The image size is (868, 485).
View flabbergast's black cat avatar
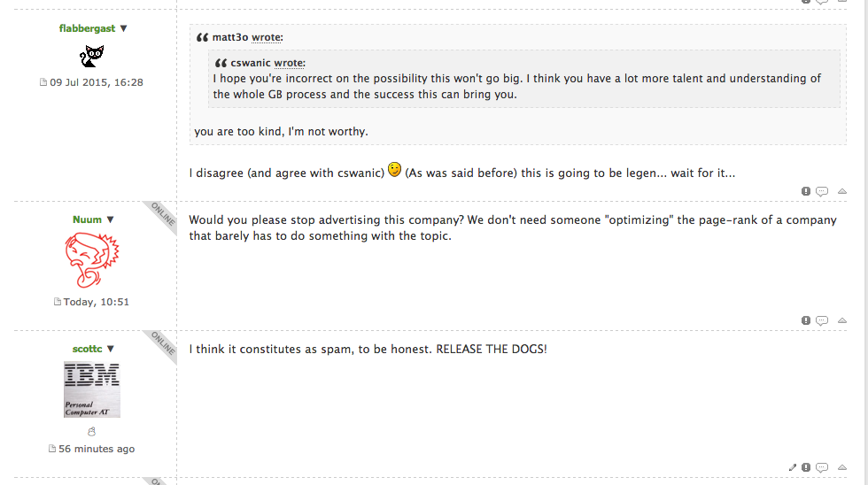(92, 57)
